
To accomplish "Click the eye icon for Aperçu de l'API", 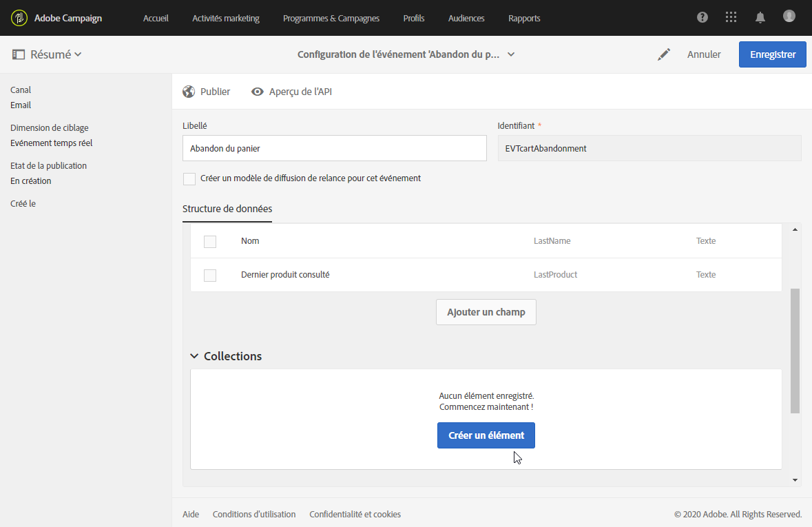I will 258,92.
